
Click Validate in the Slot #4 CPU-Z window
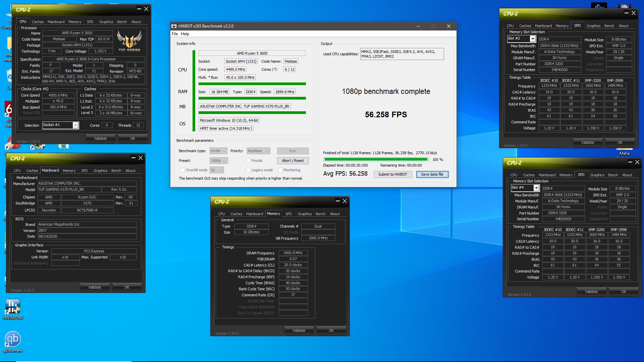point(591,292)
